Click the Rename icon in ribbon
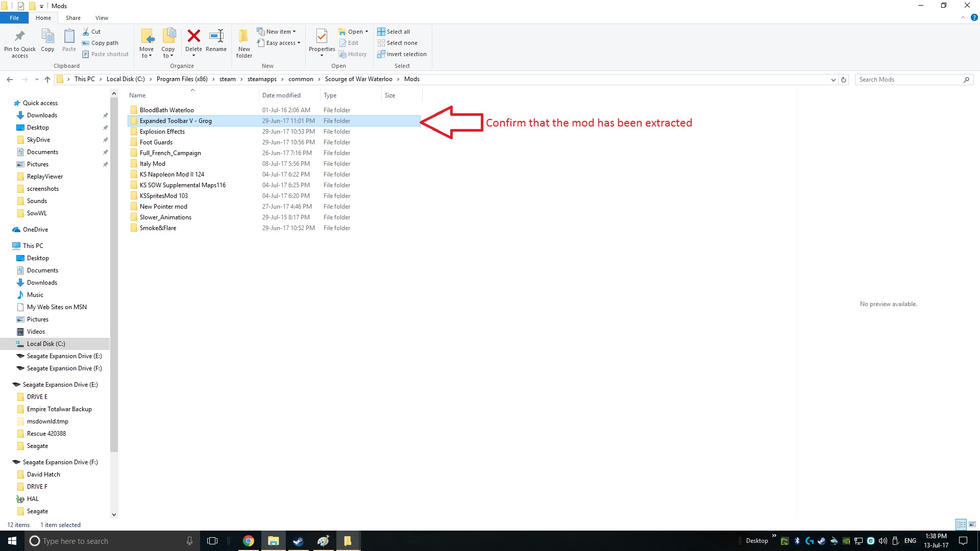This screenshot has width=980, height=551. click(x=216, y=37)
